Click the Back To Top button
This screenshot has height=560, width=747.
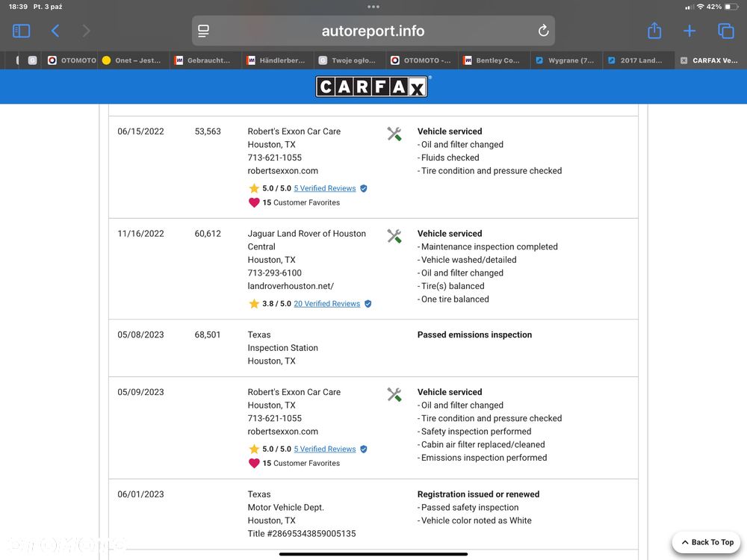point(707,542)
